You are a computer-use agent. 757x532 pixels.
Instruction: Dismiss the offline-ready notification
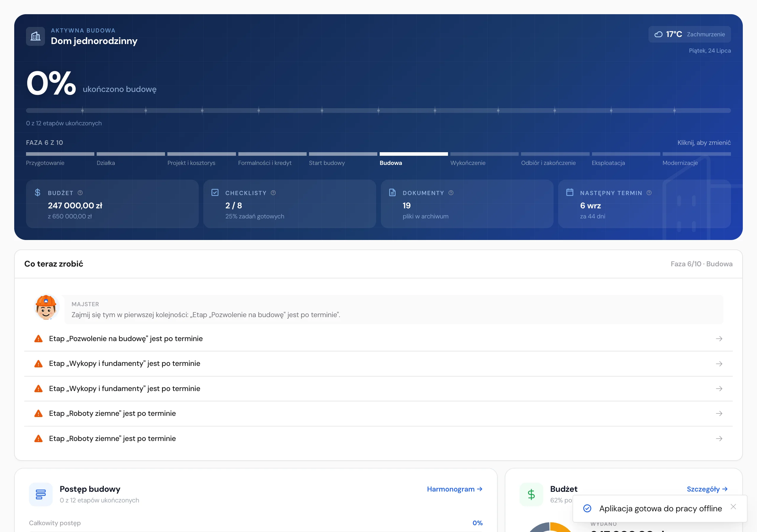pyautogui.click(x=733, y=507)
